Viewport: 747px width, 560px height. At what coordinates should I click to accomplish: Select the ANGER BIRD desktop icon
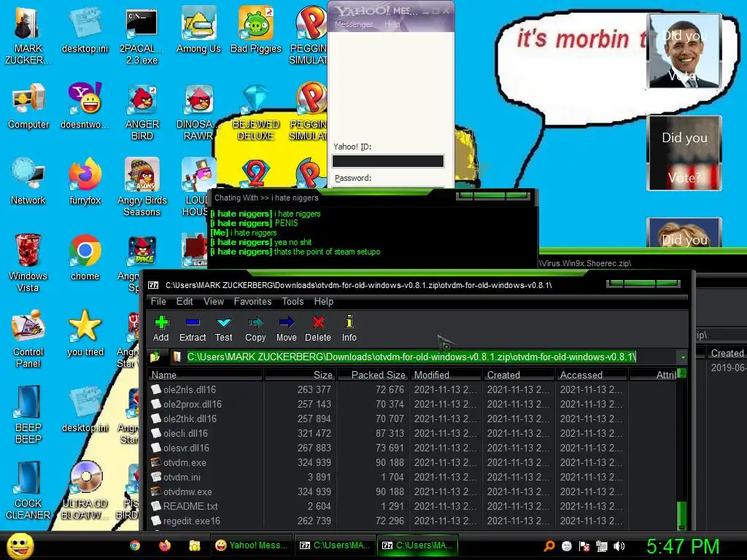click(x=142, y=112)
